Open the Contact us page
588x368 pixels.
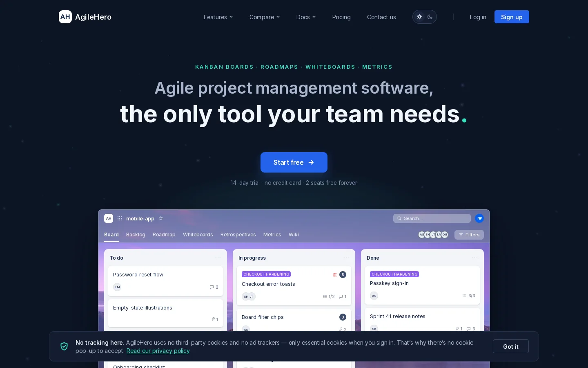click(381, 17)
